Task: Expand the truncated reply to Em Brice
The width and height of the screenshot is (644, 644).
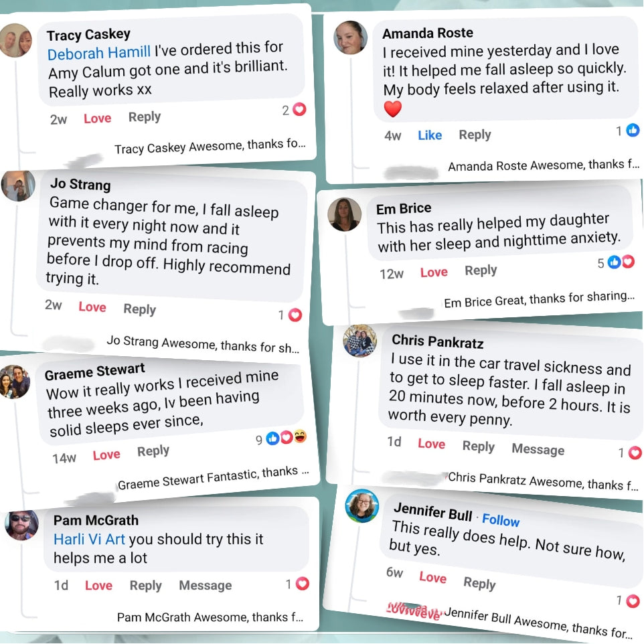Action: (539, 299)
